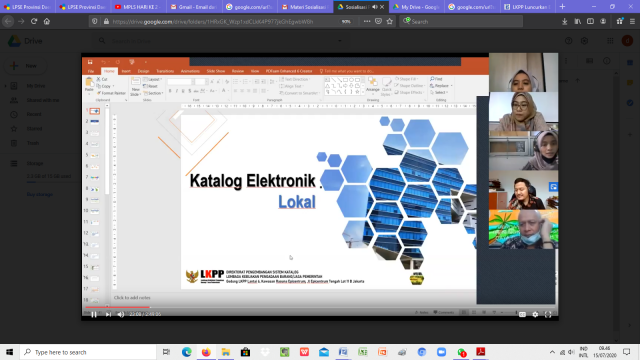640x360 pixels.
Task: Toggle Firefox sidebar view
Action: pos(590,21)
